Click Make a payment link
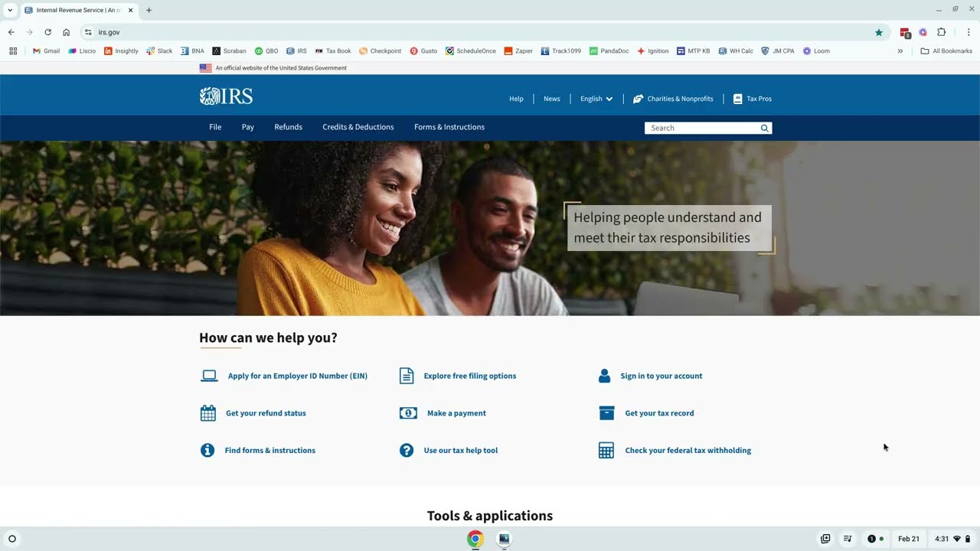The height and width of the screenshot is (551, 980). 456,413
